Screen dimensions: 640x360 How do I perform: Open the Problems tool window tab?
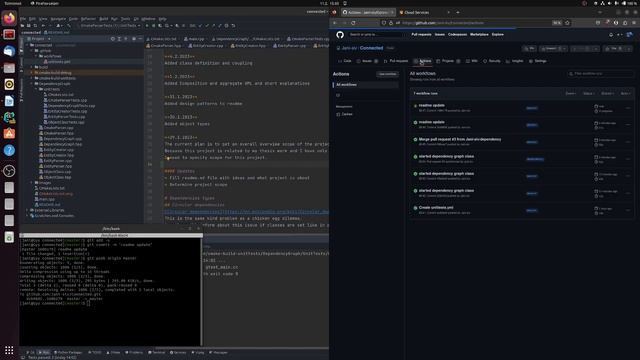[x=134, y=352]
